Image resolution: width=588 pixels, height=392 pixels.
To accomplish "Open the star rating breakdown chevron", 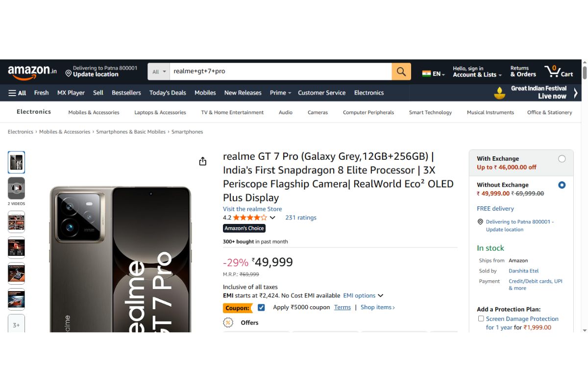I will pos(272,217).
